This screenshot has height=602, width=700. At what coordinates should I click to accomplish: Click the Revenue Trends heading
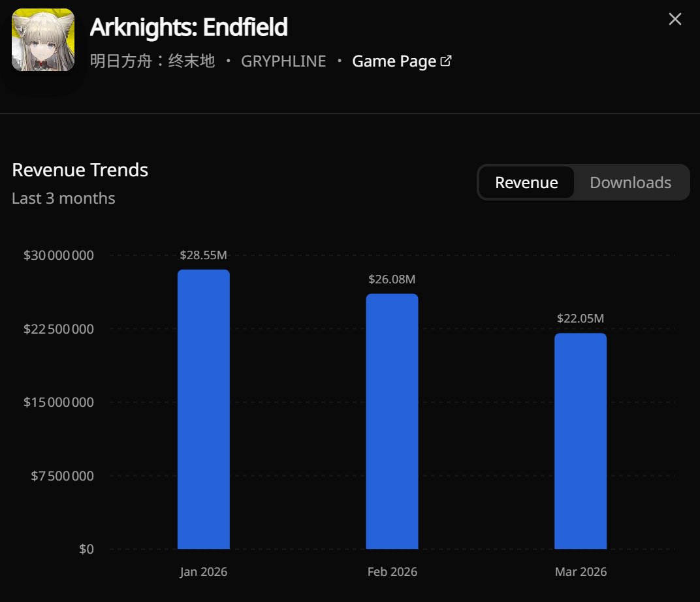[x=80, y=170]
